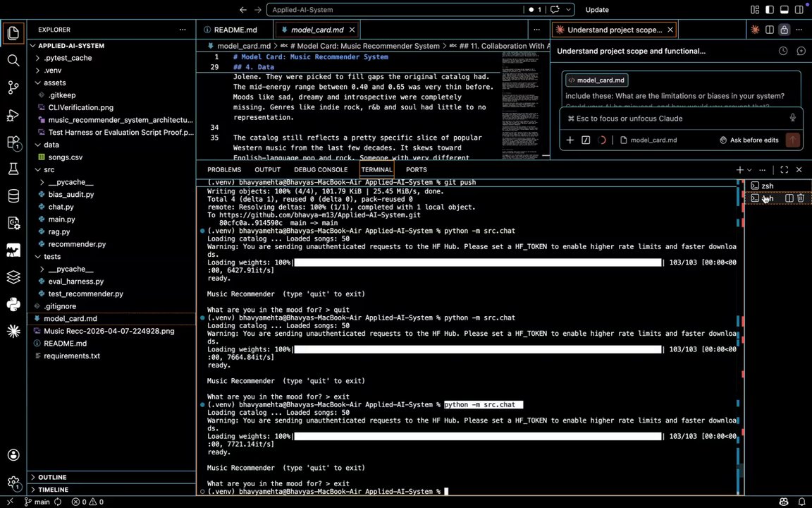Open the Testing flask icon
812x508 pixels.
tap(13, 169)
